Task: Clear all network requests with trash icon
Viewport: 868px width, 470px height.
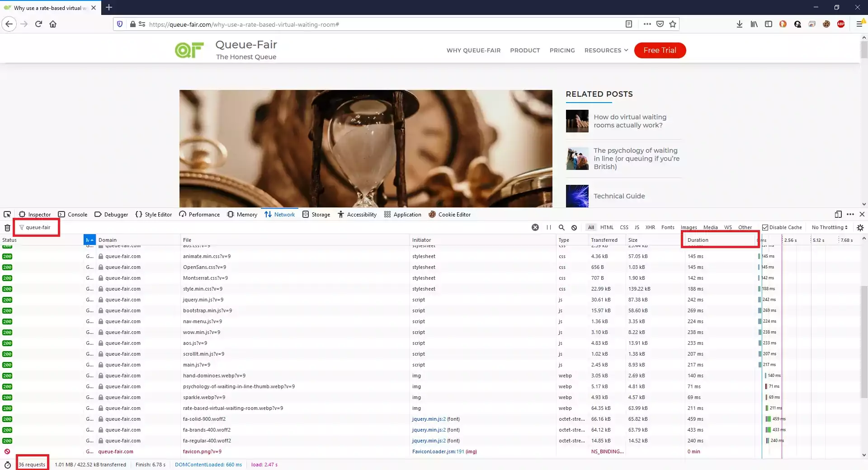Action: 7,228
